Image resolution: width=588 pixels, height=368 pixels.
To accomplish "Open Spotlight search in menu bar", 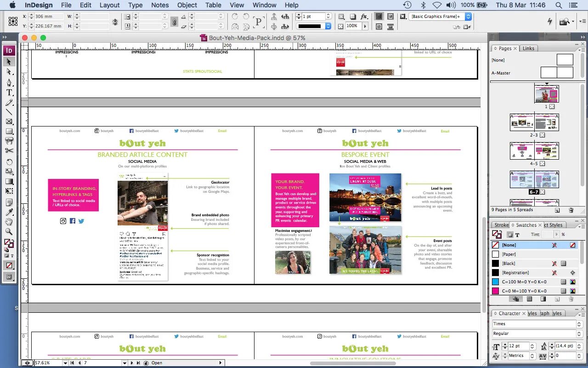I will [x=559, y=5].
